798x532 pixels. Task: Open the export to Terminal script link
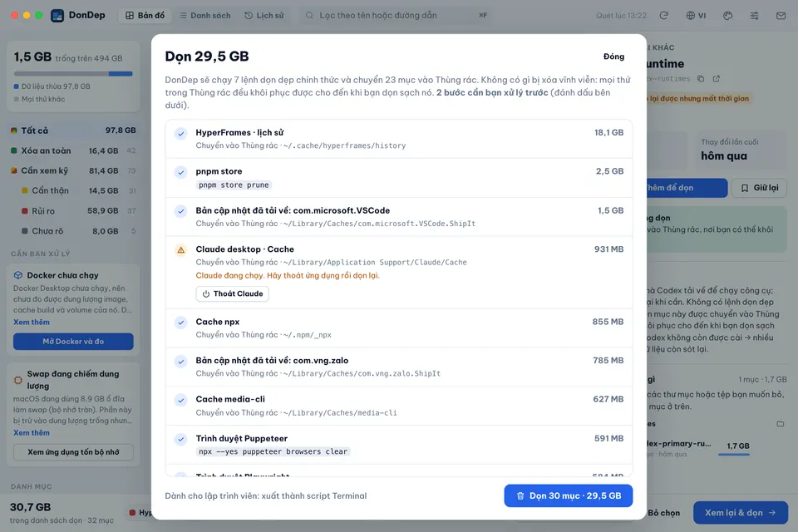[266, 496]
